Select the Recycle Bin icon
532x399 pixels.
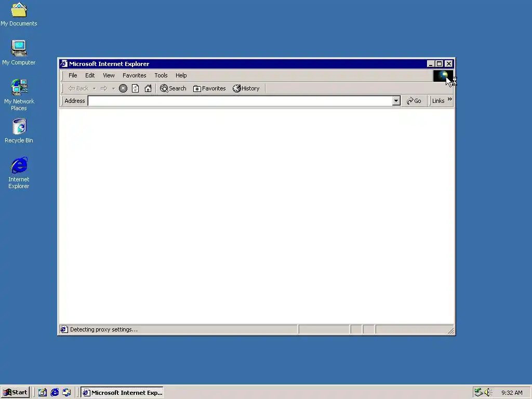click(x=19, y=131)
